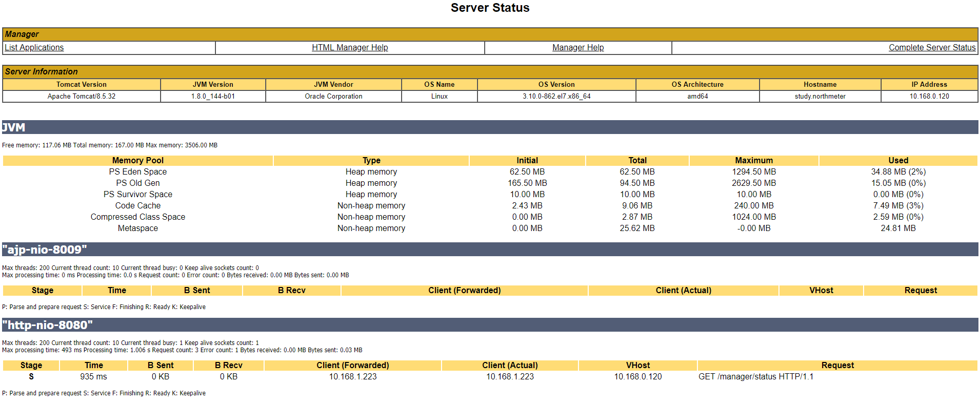Open the List Applications link
This screenshot has height=402, width=980.
click(34, 48)
